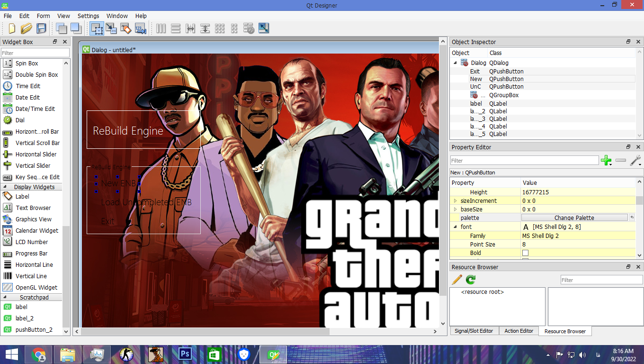Click the Exit button in the form

[107, 221]
